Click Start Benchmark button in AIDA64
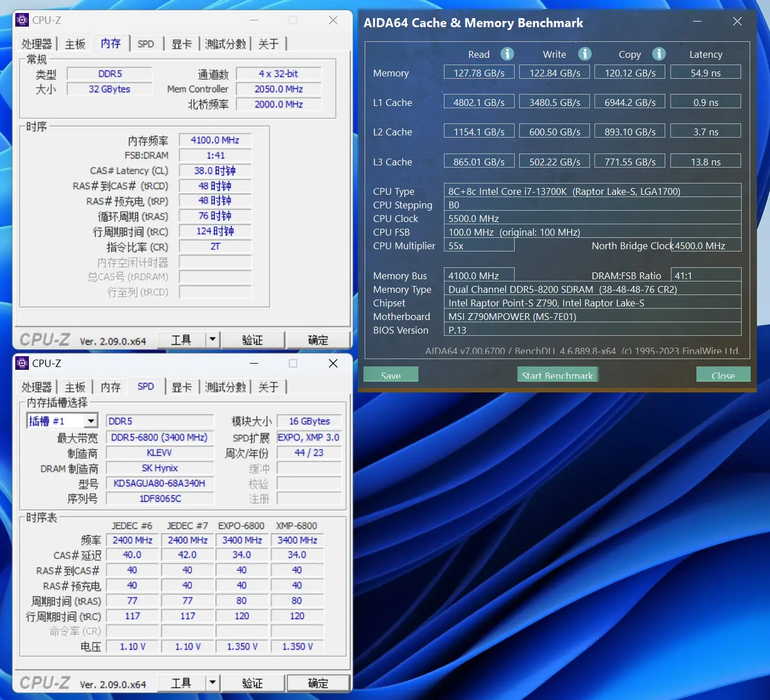 click(557, 375)
